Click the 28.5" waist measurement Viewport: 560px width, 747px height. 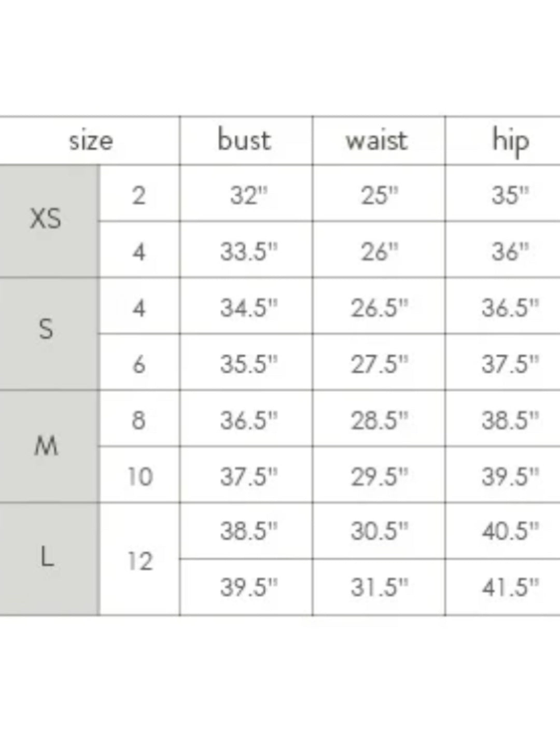point(379,420)
